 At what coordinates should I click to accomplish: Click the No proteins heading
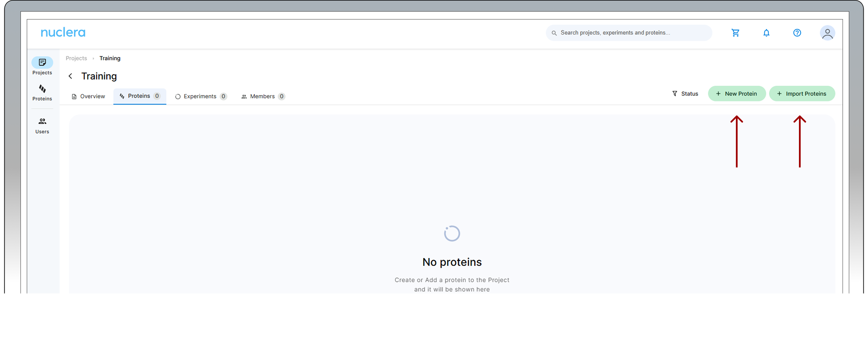(x=452, y=262)
